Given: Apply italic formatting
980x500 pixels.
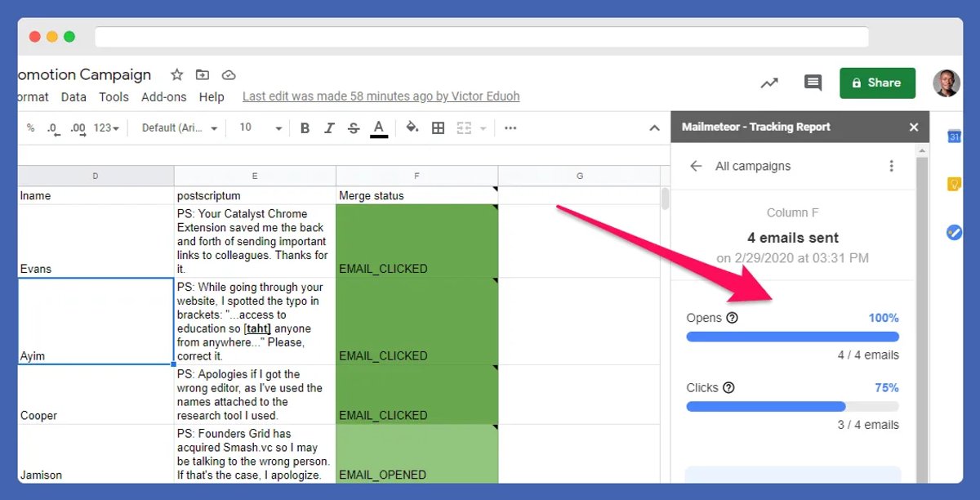Looking at the screenshot, I should click(x=329, y=127).
